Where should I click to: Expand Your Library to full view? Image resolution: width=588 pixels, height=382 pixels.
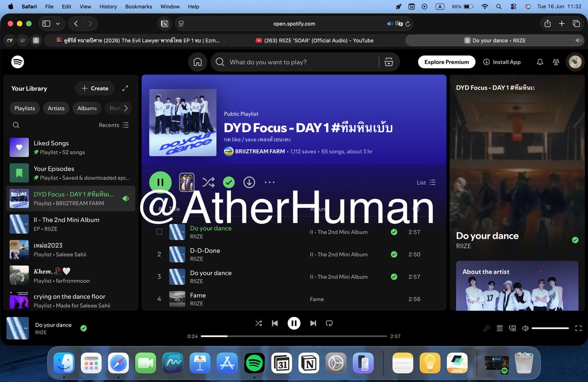[x=125, y=88]
